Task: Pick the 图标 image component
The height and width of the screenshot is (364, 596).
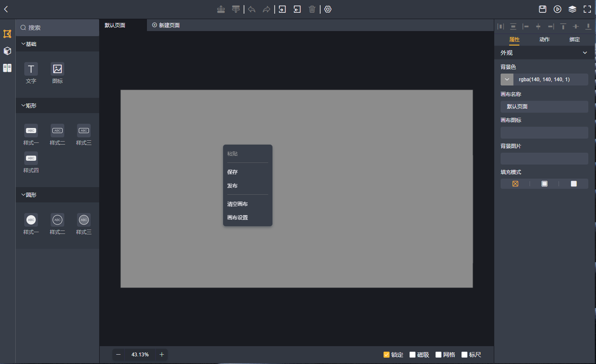Action: click(x=57, y=73)
